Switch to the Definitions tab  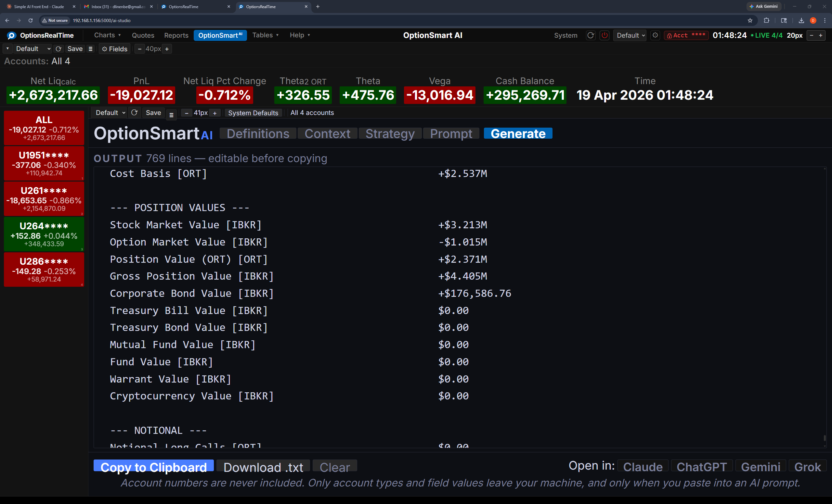coord(258,133)
